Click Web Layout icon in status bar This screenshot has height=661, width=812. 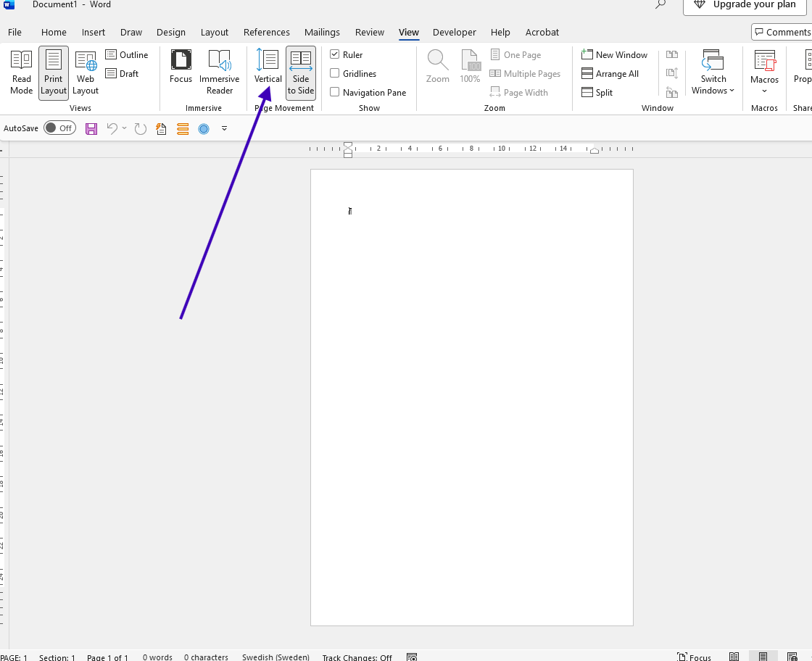[792, 657]
